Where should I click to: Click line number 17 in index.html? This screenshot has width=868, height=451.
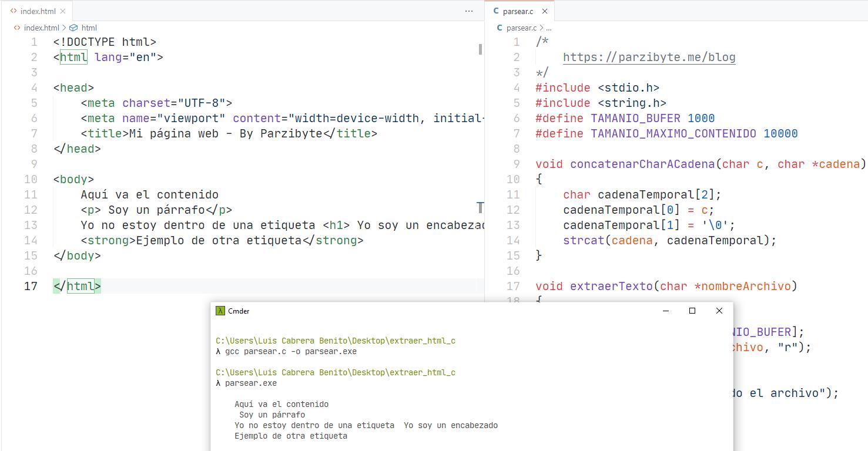pyautogui.click(x=31, y=286)
